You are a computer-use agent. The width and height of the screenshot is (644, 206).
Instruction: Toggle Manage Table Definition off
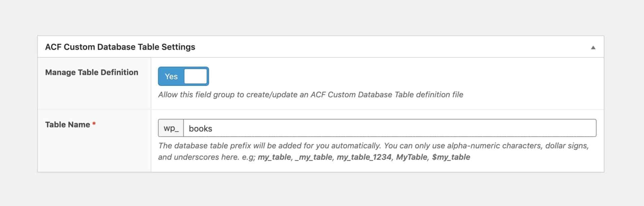tap(183, 76)
